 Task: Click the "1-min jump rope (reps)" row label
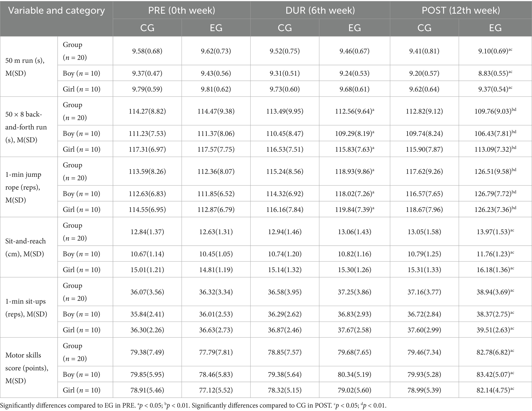(x=23, y=187)
